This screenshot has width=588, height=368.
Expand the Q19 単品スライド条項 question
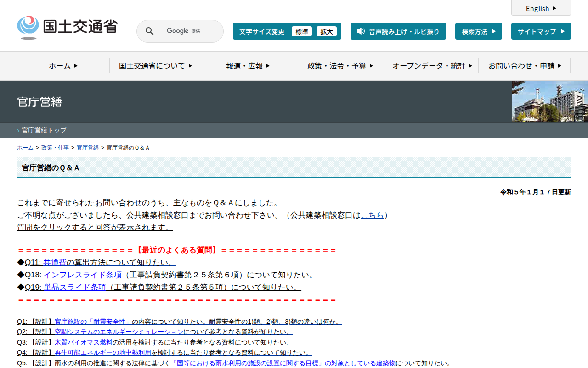point(163,287)
